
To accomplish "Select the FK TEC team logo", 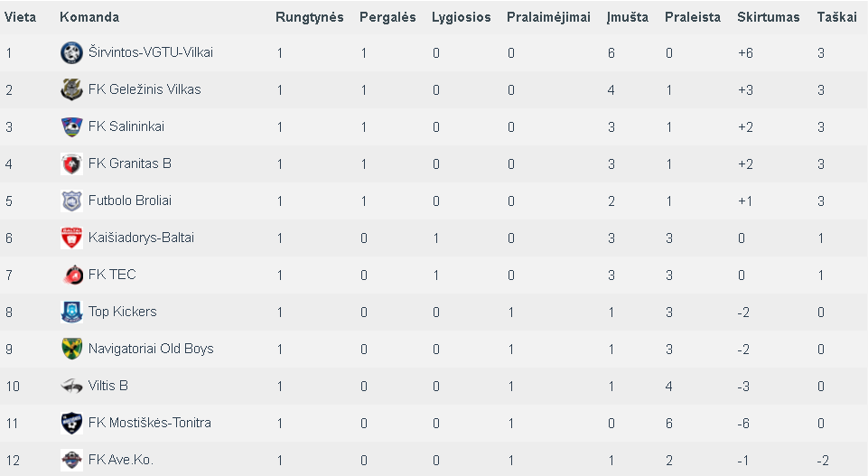I will (x=71, y=275).
